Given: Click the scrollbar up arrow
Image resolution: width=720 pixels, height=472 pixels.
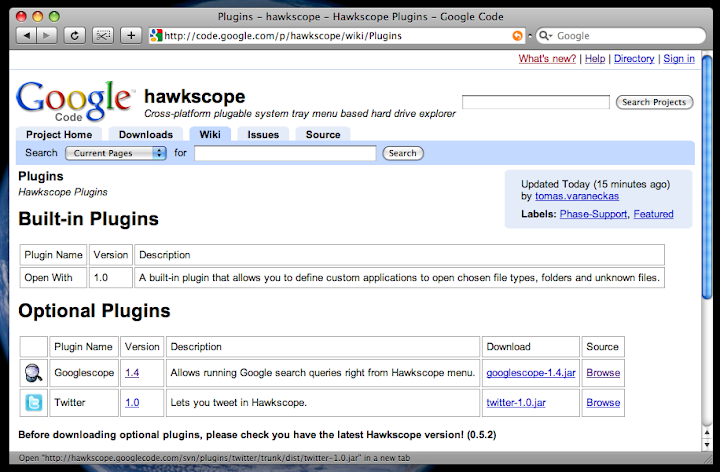Looking at the screenshot, I should [707, 433].
